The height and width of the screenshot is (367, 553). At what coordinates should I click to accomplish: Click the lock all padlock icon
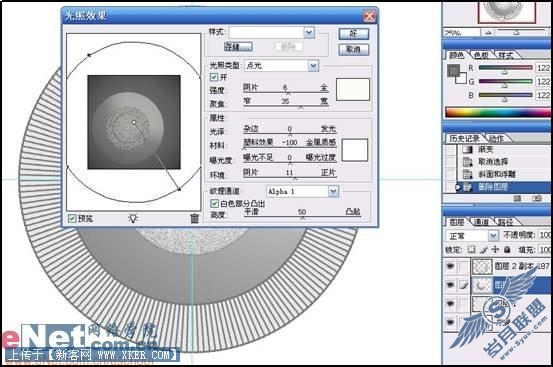point(507,250)
